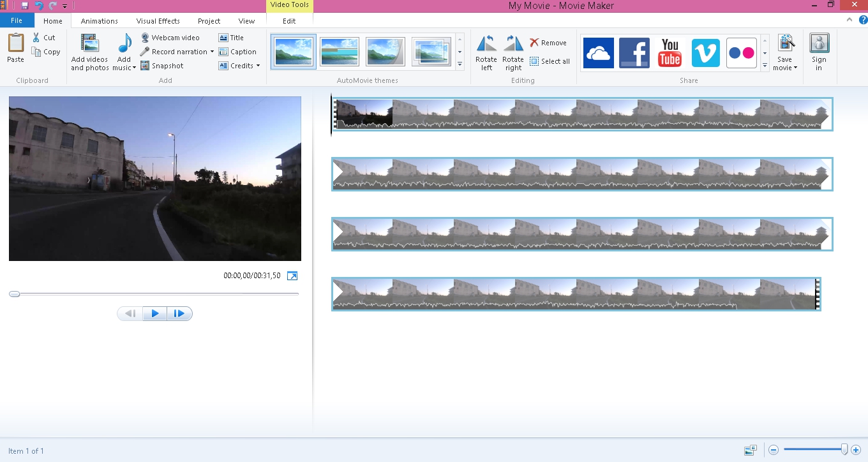Click the Select all button

[550, 61]
